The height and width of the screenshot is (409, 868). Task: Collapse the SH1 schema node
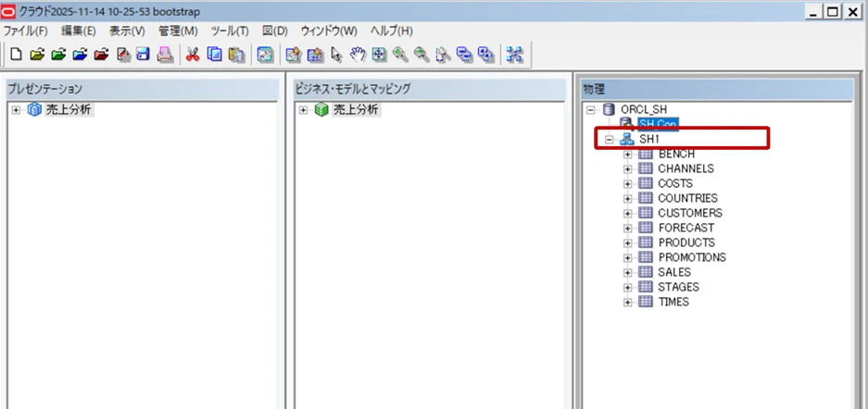click(610, 140)
